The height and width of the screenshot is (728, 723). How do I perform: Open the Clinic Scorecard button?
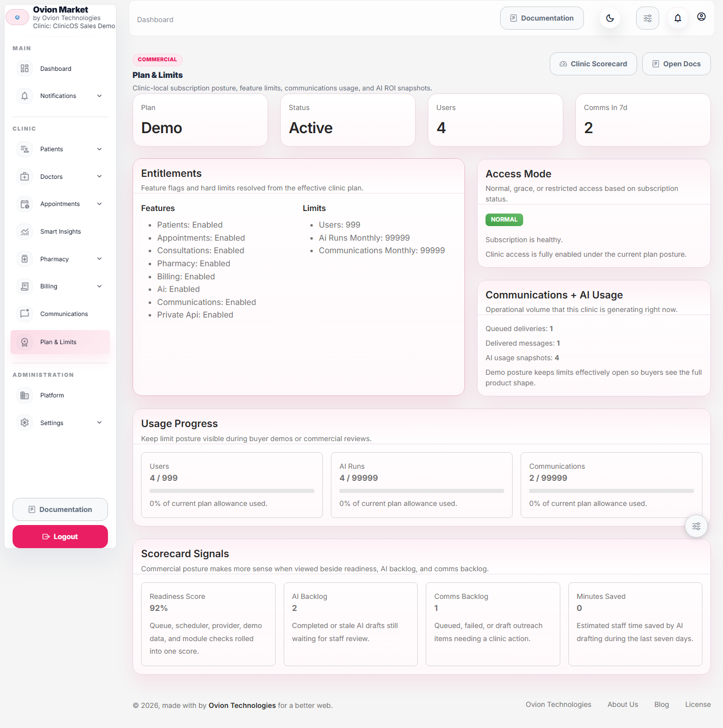tap(593, 64)
